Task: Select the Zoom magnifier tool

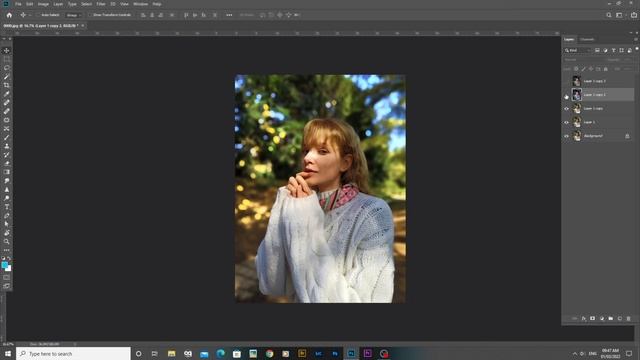Action: coord(7,241)
